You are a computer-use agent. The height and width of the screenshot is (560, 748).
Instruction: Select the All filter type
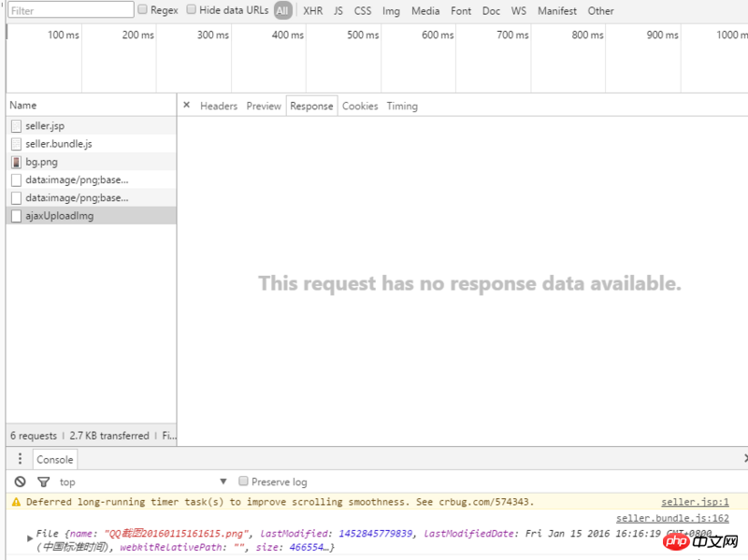282,11
